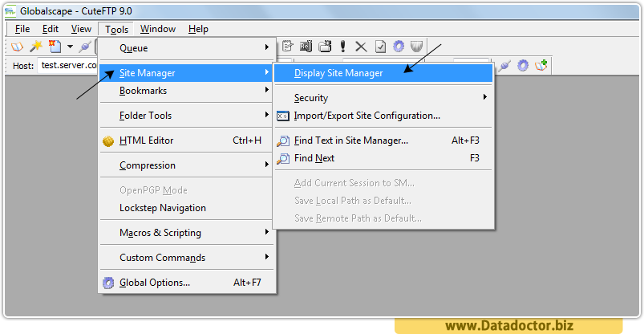The width and height of the screenshot is (644, 334).
Task: Open Site Manager book icon in toolbar
Action: (18, 47)
